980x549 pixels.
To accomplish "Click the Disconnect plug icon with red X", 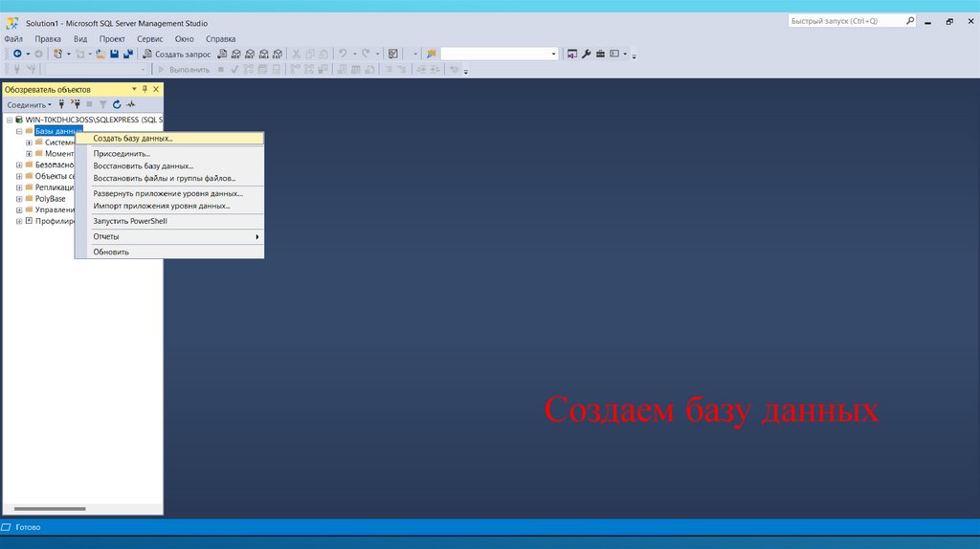I will 76,104.
